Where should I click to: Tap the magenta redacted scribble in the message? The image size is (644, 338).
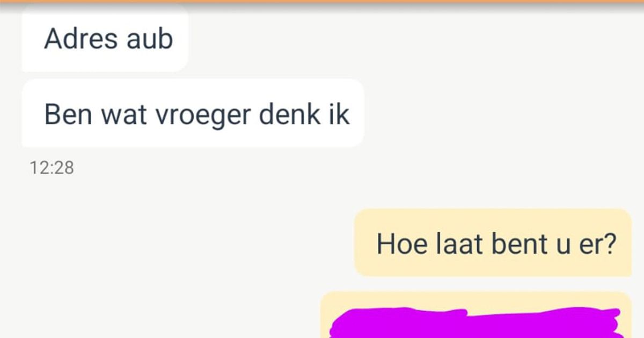477,323
